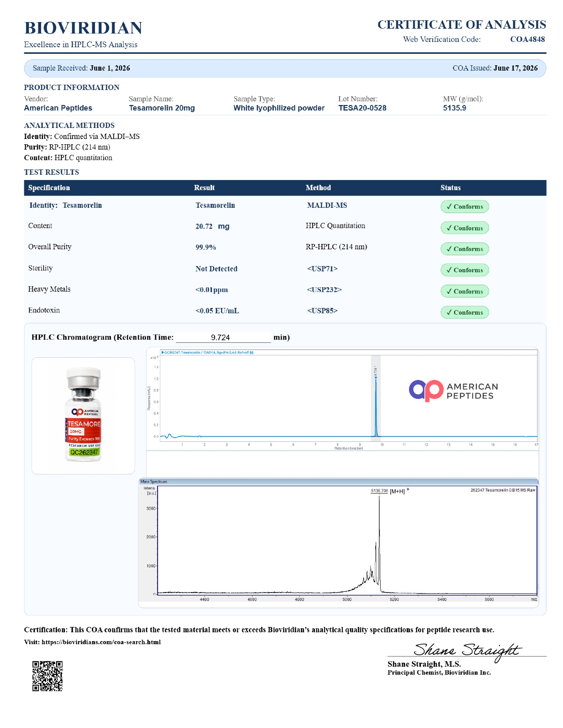Click the Conforms badge for Overall Purity

click(x=465, y=249)
